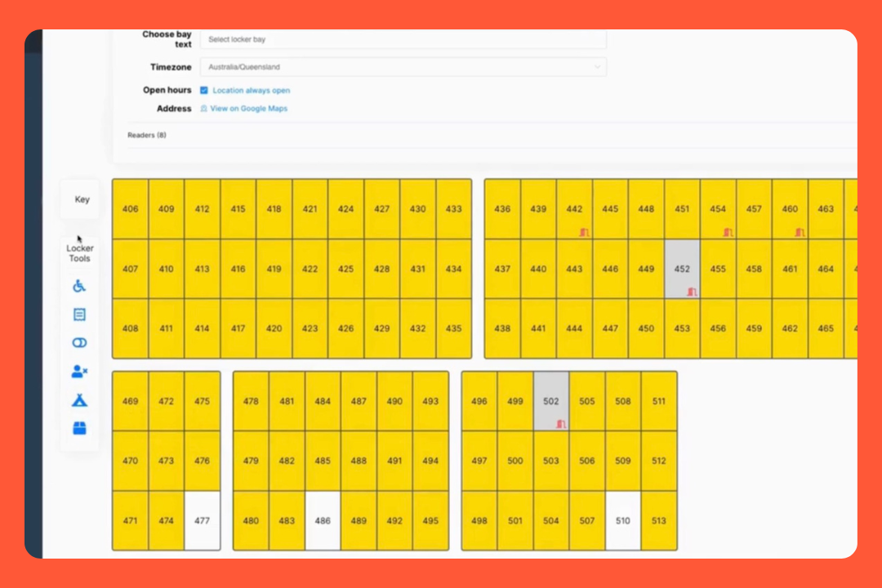
Task: Select locker 444
Action: click(574, 328)
